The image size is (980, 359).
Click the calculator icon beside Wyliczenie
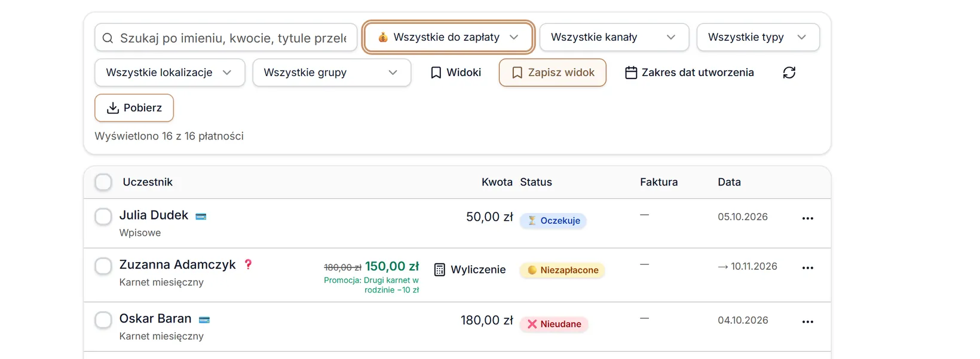point(440,270)
